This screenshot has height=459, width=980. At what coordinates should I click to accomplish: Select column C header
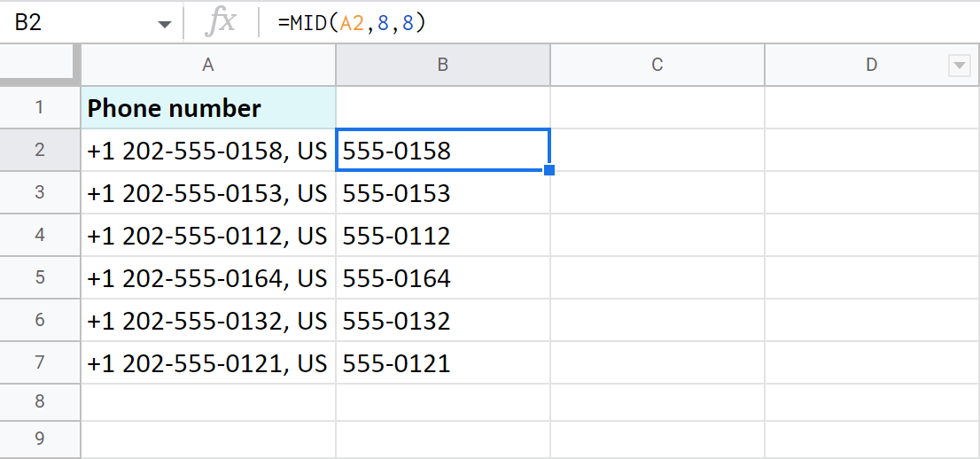[657, 65]
